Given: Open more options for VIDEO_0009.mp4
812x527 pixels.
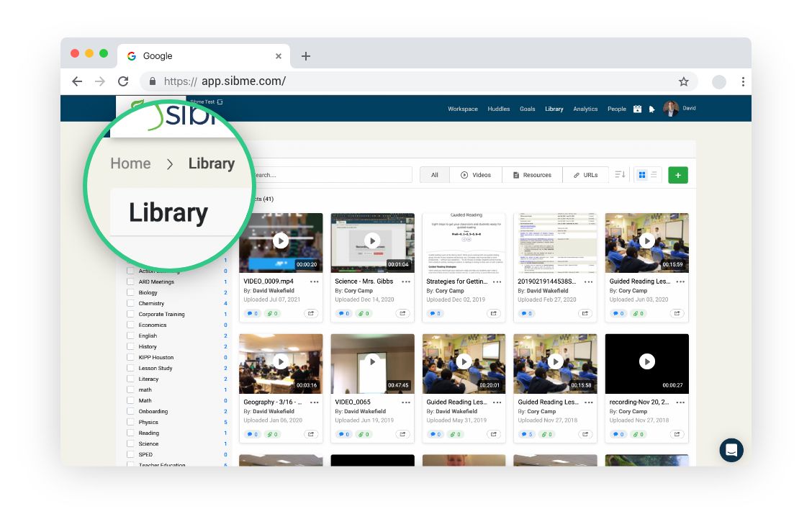Looking at the screenshot, I should pos(315,281).
